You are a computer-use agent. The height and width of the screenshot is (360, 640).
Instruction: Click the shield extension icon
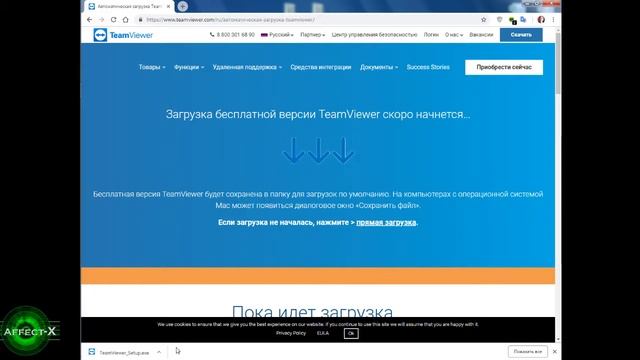[x=500, y=20]
